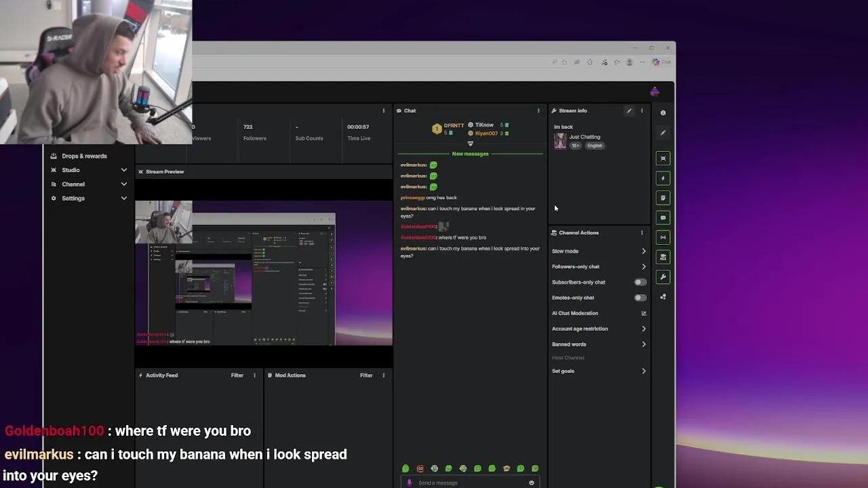Open Activity Feed three-dot menu
868x488 pixels.
tap(254, 375)
